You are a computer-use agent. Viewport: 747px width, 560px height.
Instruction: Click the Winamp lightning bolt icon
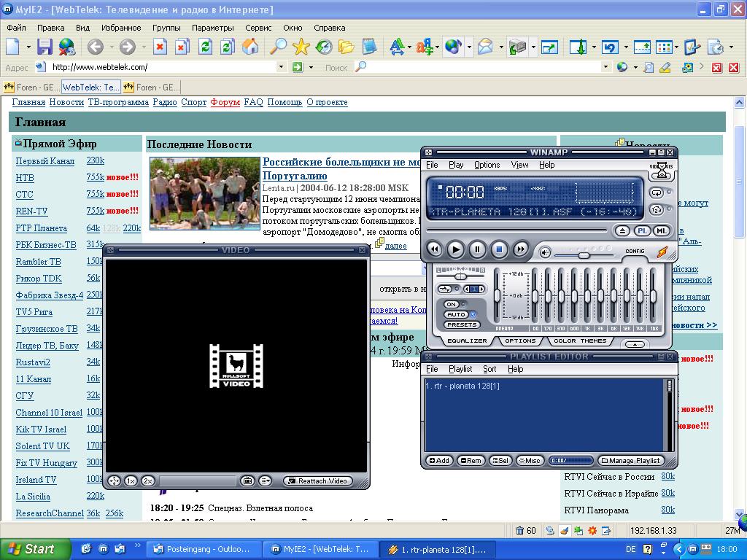pos(662,252)
